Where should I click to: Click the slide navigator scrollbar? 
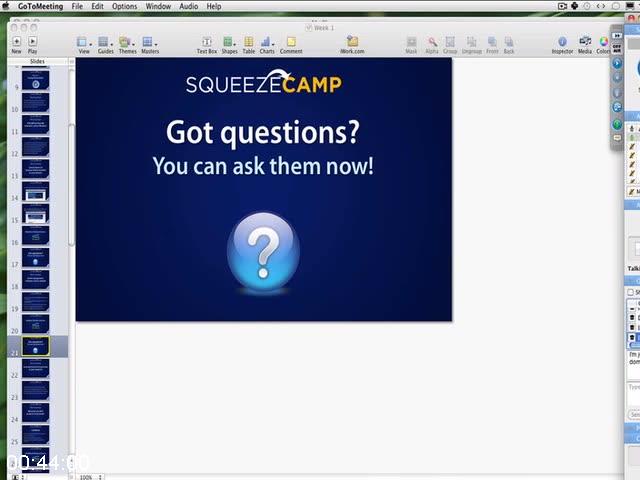71,185
